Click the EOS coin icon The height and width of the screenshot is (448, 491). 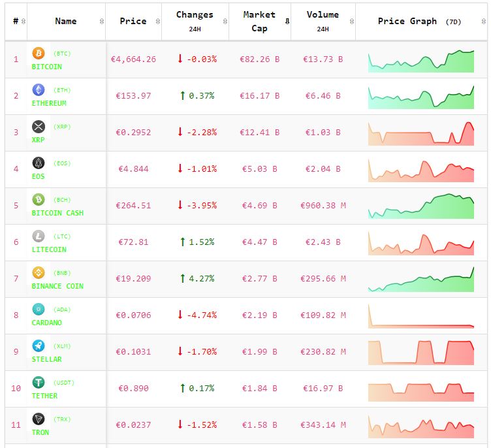(38, 163)
